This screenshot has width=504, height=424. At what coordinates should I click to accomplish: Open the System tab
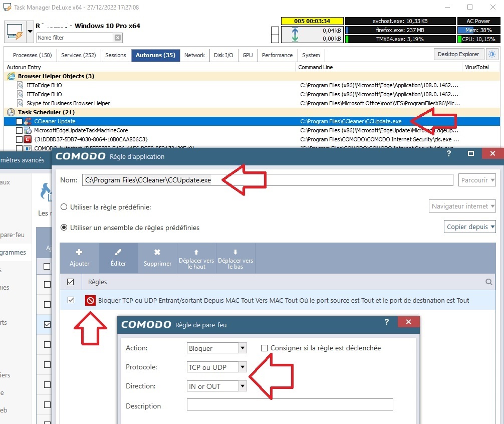pyautogui.click(x=311, y=55)
